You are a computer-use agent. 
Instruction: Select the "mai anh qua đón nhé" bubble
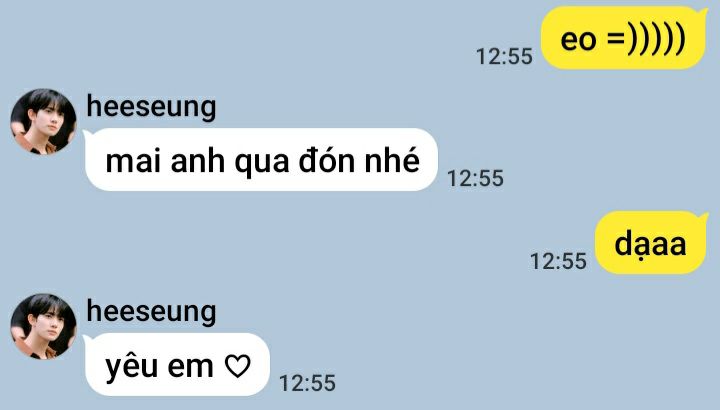[x=260, y=160]
